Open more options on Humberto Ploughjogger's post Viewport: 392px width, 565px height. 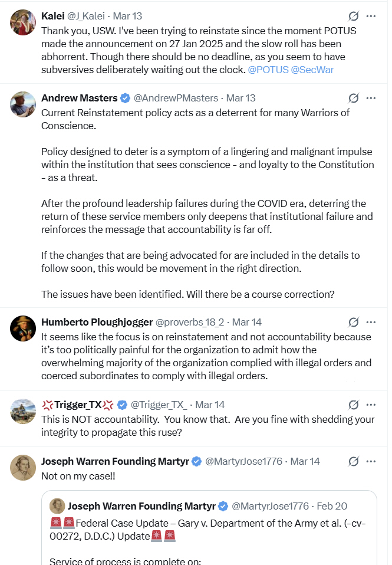(371, 322)
